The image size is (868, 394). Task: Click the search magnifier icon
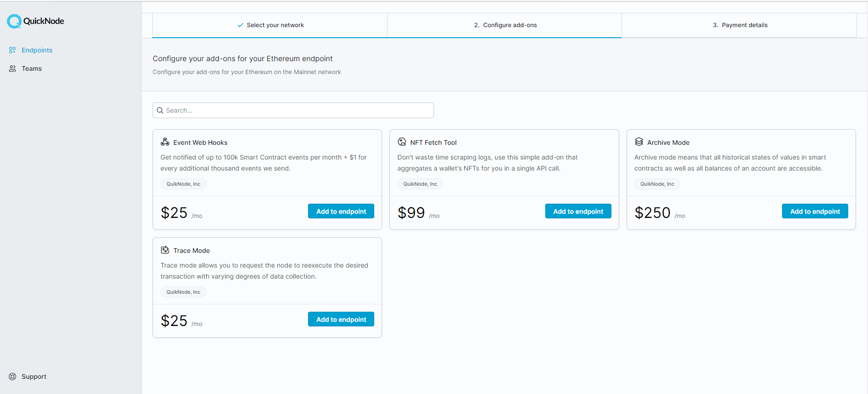pos(160,110)
